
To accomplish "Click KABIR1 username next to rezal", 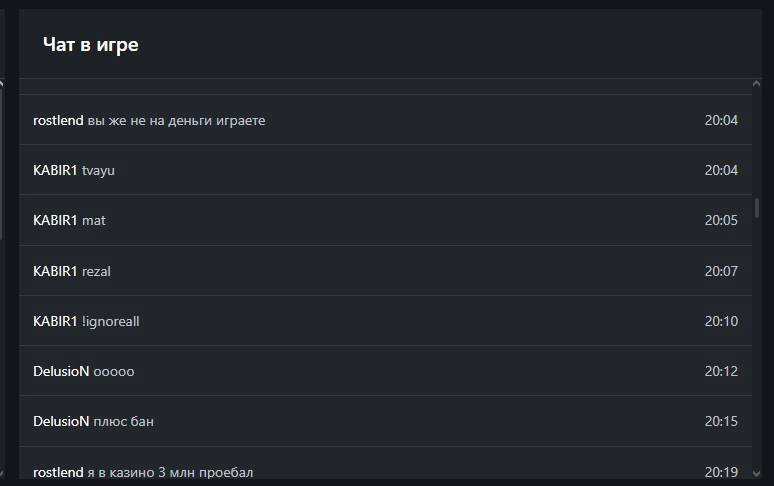I will pyautogui.click(x=55, y=271).
